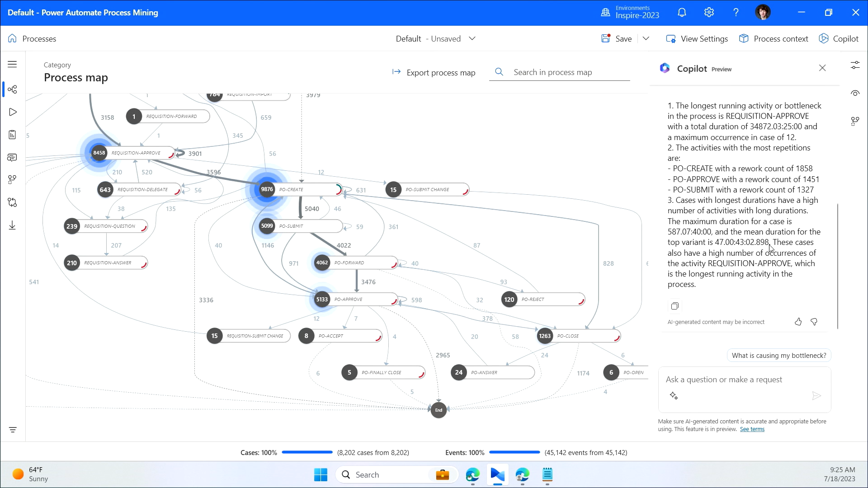Click the Copilot response scrollbar

(x=837, y=266)
